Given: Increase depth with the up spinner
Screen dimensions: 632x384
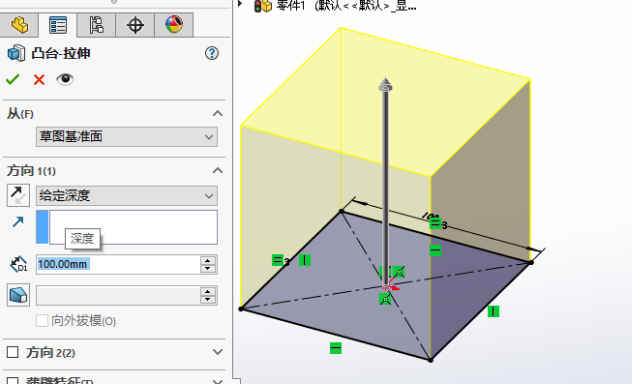Looking at the screenshot, I should point(208,260).
